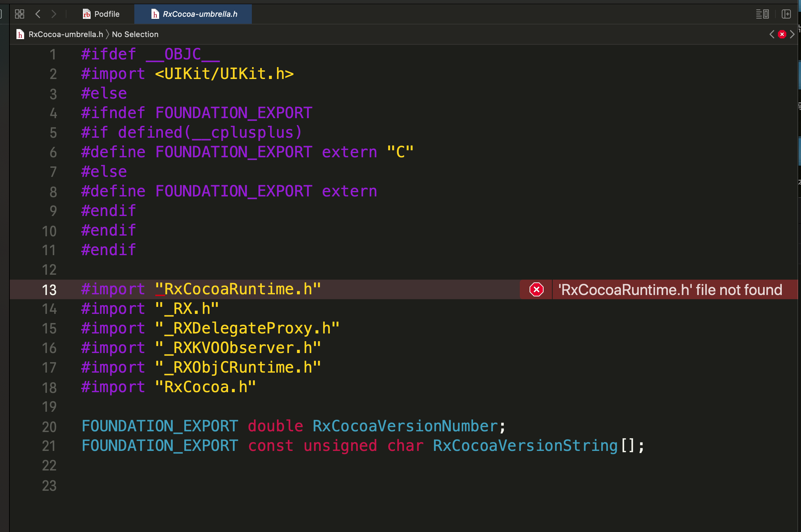Switch to the Podfile tab
The image size is (801, 532).
[101, 14]
